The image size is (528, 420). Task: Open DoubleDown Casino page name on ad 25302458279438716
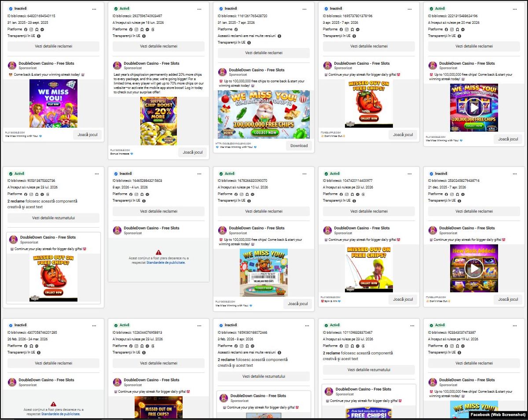(467, 228)
